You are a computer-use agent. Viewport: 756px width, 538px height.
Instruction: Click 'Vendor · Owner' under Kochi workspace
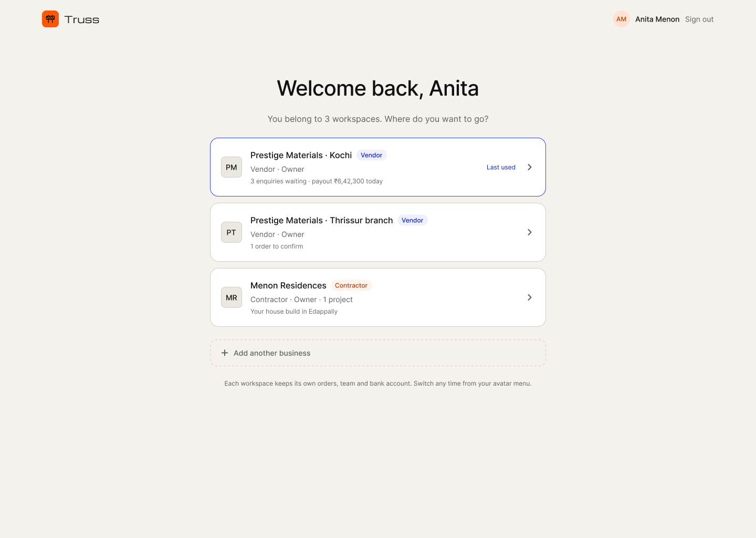coord(277,169)
